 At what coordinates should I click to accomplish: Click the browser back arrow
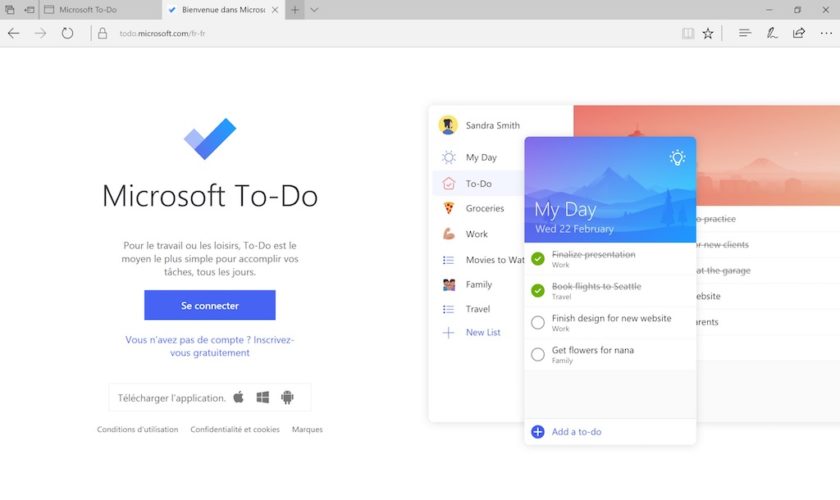click(x=13, y=33)
